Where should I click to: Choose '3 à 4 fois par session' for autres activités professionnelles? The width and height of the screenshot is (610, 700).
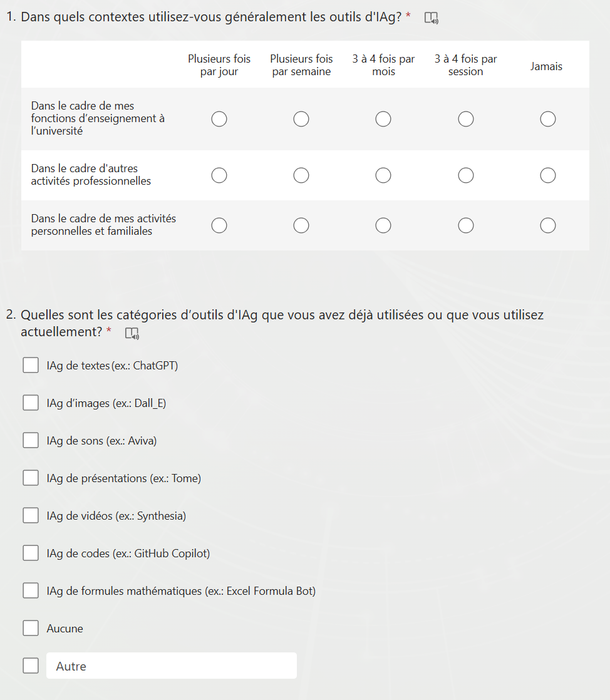(x=466, y=175)
